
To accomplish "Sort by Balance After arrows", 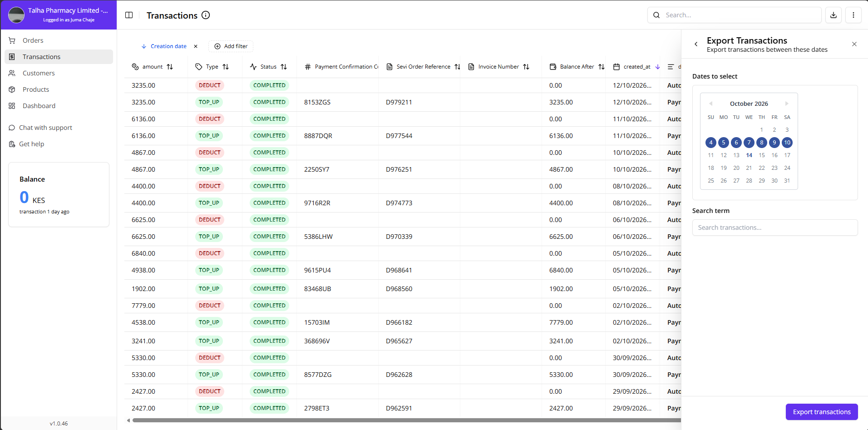I will point(602,67).
